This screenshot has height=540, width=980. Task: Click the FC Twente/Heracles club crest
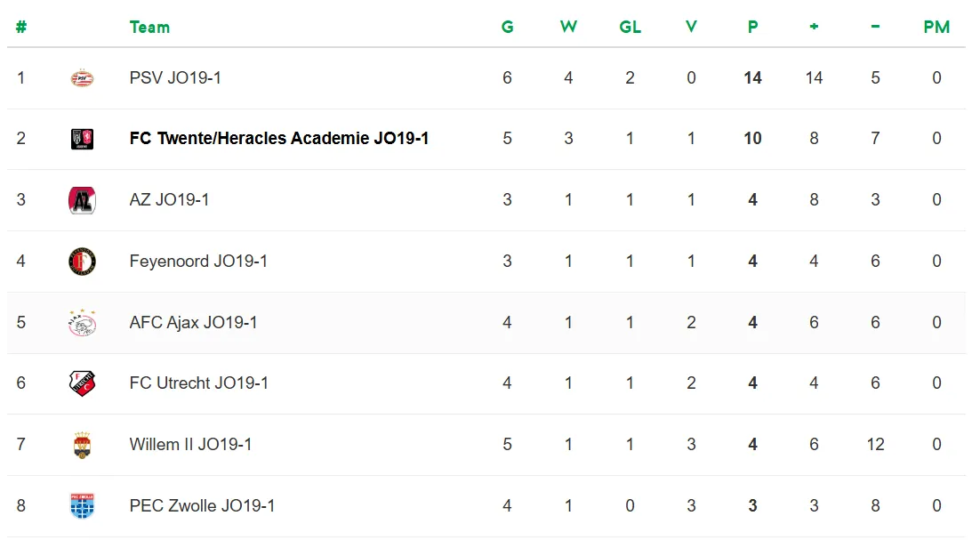[82, 139]
